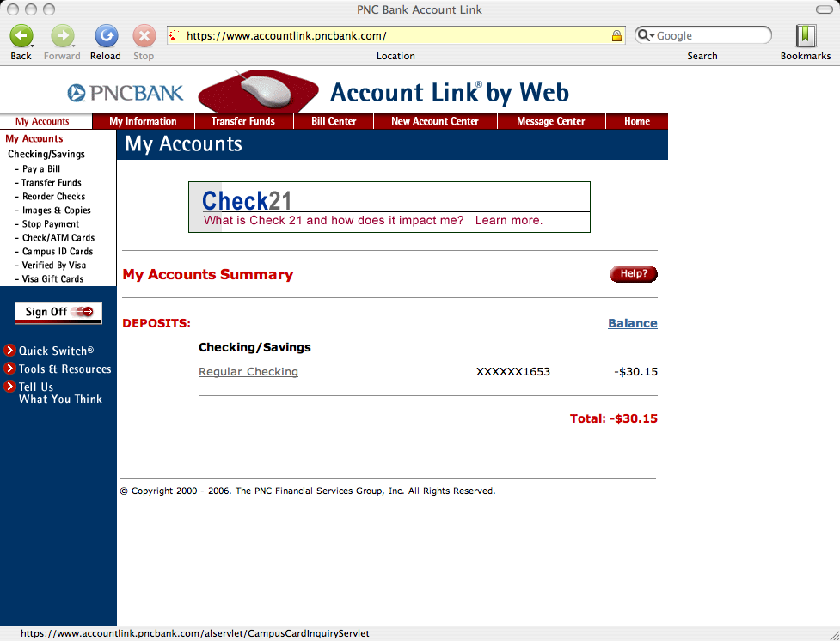
Task: Open the New Account Center tab
Action: pos(435,121)
